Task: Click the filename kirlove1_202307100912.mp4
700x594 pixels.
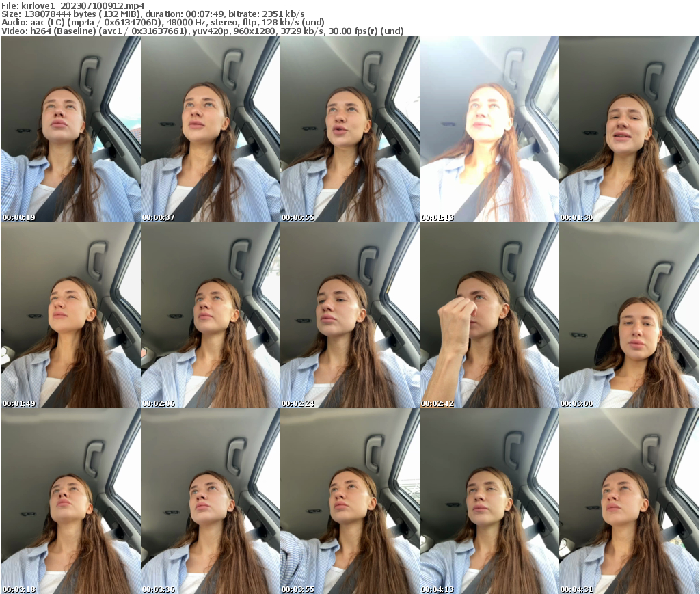Action: (82, 5)
